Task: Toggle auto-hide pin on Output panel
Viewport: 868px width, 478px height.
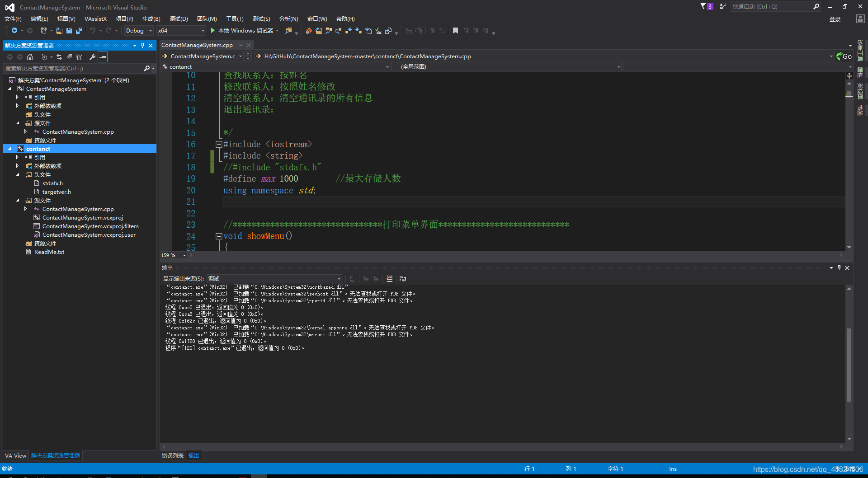Action: click(839, 268)
